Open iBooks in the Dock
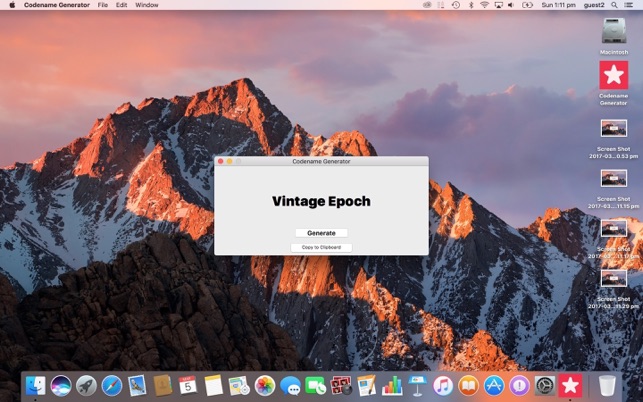 [468, 386]
